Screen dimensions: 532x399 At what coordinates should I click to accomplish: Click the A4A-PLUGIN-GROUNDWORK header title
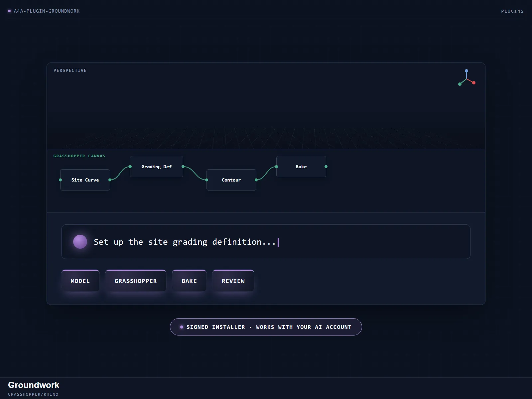click(47, 11)
